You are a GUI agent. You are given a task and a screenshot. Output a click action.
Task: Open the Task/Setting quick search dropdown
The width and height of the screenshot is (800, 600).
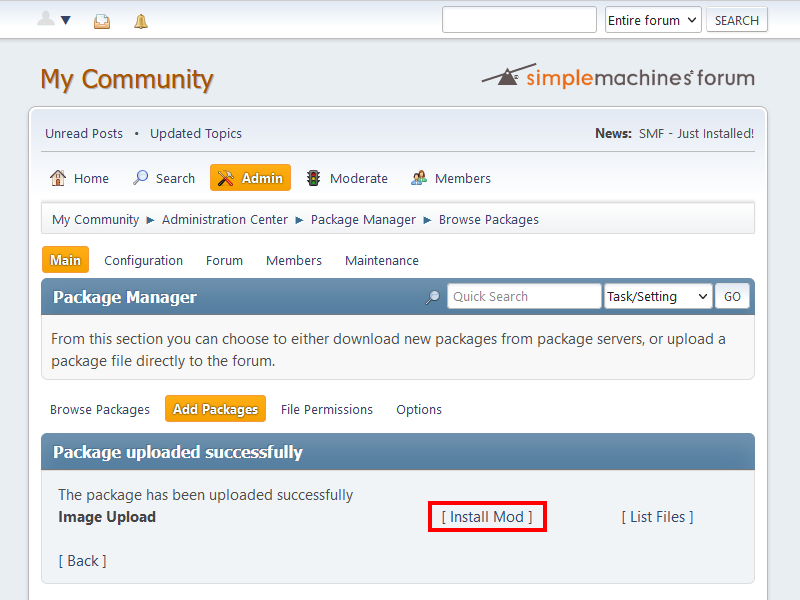tap(657, 296)
